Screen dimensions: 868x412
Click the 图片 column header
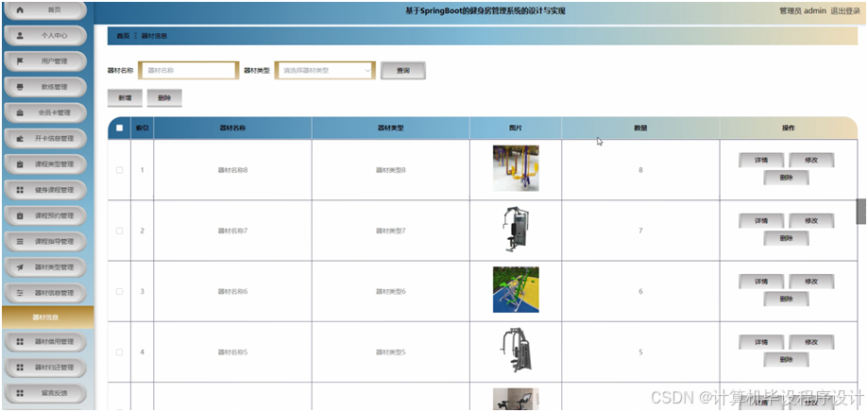tap(516, 128)
